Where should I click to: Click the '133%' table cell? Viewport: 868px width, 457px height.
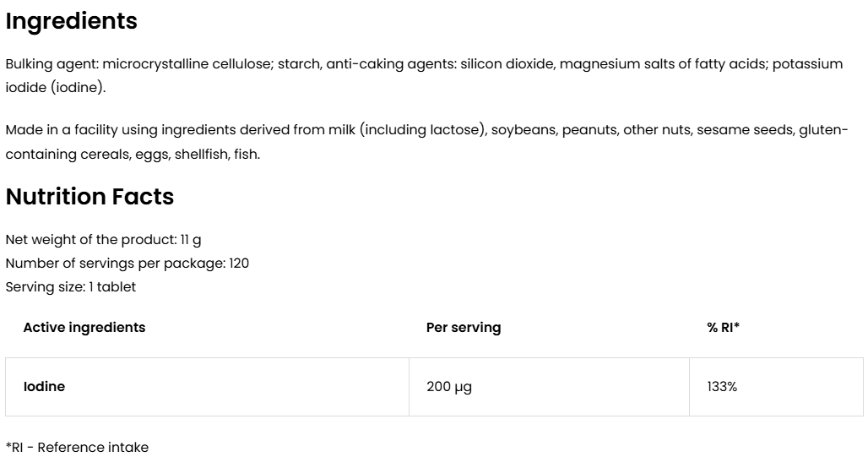click(722, 387)
